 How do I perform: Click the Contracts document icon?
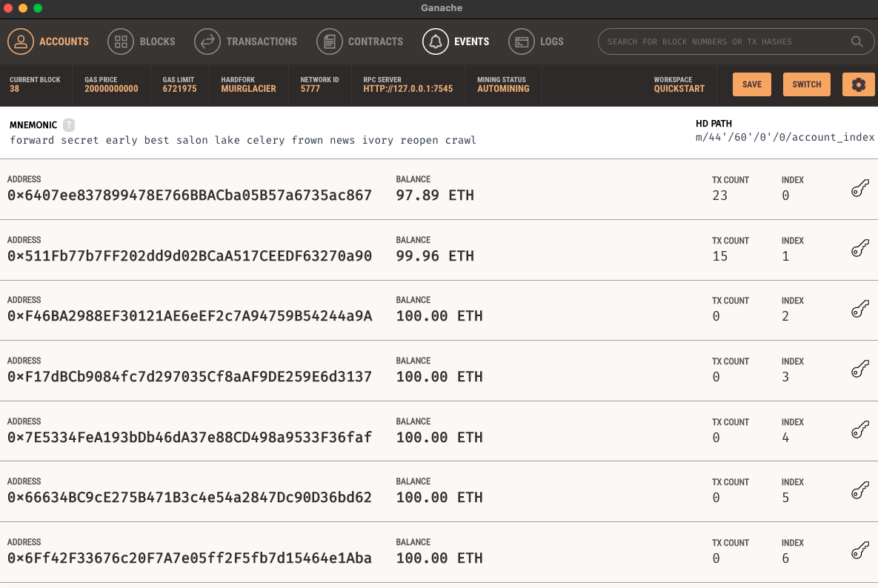click(x=330, y=41)
